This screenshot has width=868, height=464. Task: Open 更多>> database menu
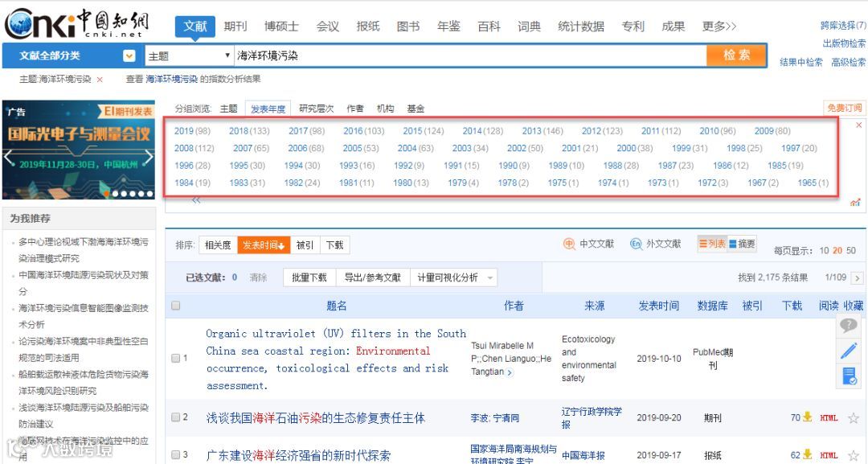click(719, 27)
